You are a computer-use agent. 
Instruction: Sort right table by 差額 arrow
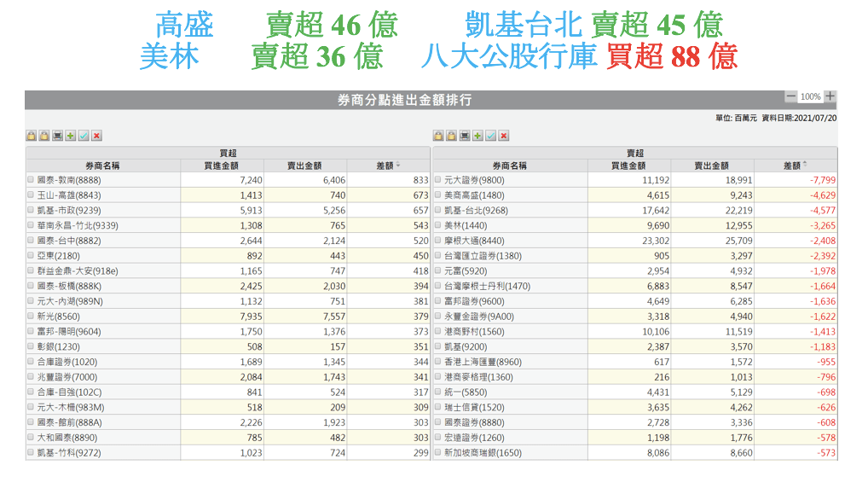(x=805, y=166)
